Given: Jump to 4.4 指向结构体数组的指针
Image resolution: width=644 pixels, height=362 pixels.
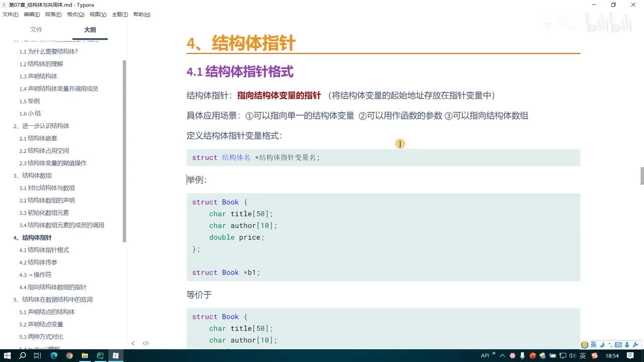Looking at the screenshot, I should point(53,287).
